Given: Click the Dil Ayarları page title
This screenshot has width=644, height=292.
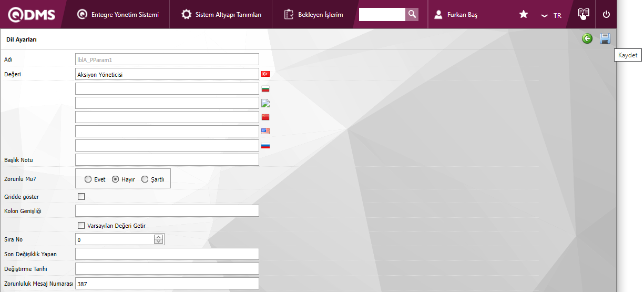Looking at the screenshot, I should 22,39.
